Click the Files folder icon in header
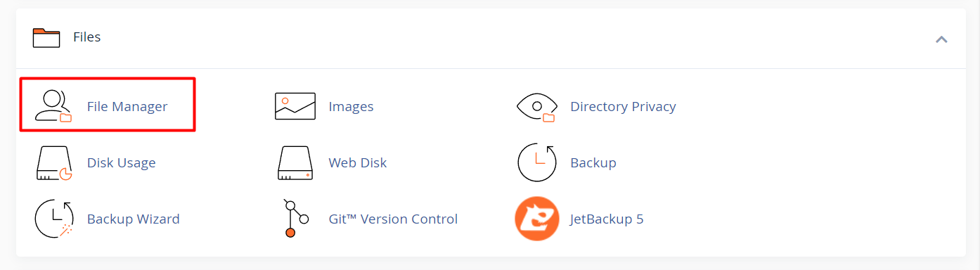Image resolution: width=980 pixels, height=270 pixels. [46, 37]
